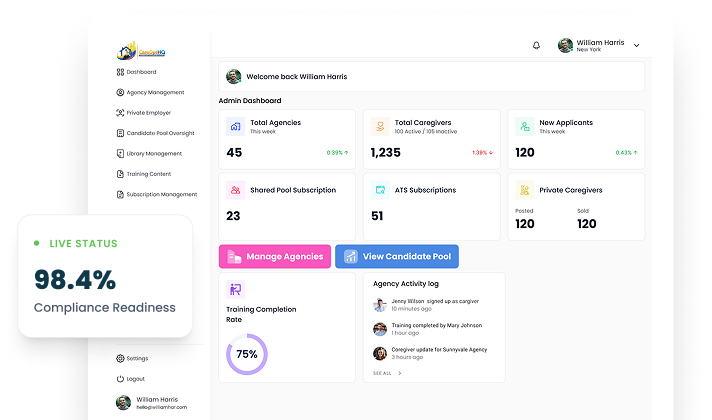Click the 98.4% Compliance Readiness figure
This screenshot has height=420, width=712.
click(x=75, y=279)
